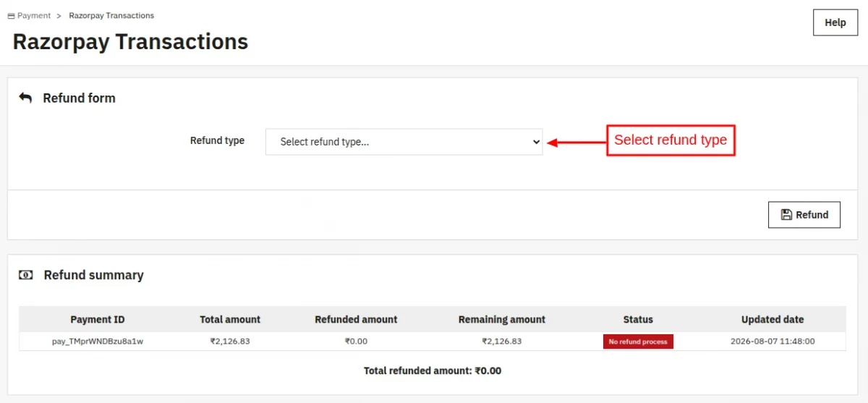Click the Refund form back-arrow icon
The image size is (868, 403).
pyautogui.click(x=25, y=98)
